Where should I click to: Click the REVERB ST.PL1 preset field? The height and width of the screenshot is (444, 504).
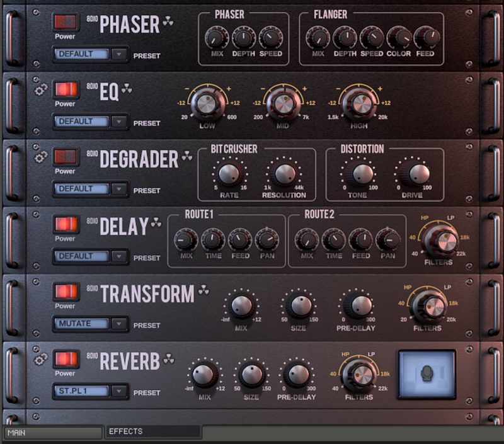click(x=82, y=391)
